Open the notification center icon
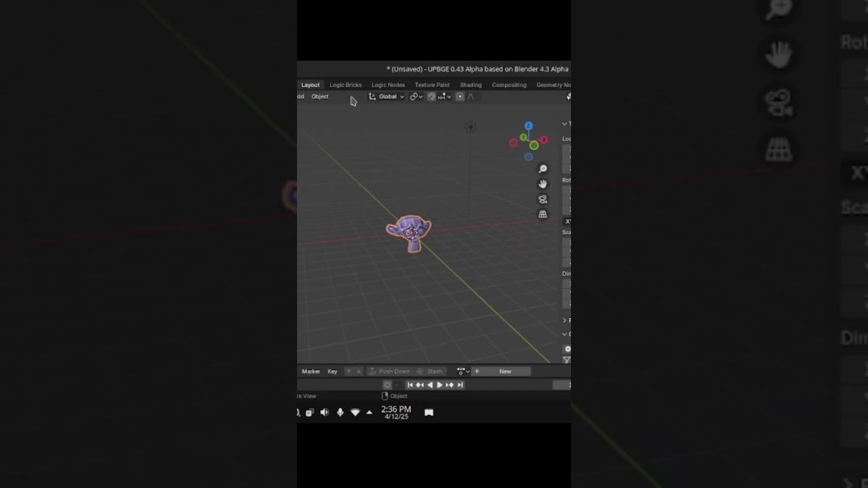 point(429,412)
